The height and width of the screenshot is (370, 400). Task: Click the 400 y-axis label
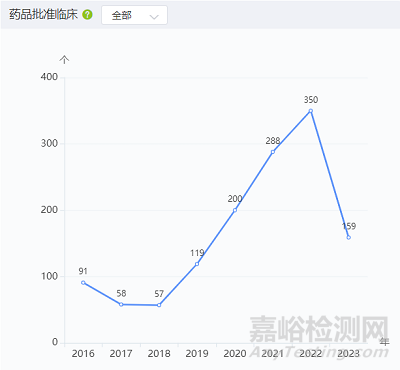[49, 77]
